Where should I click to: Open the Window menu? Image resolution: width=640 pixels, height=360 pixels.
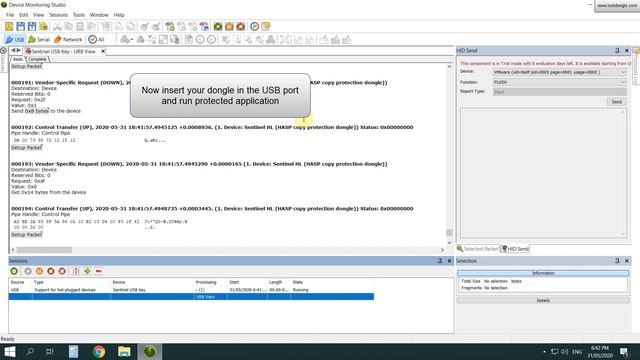99,15
